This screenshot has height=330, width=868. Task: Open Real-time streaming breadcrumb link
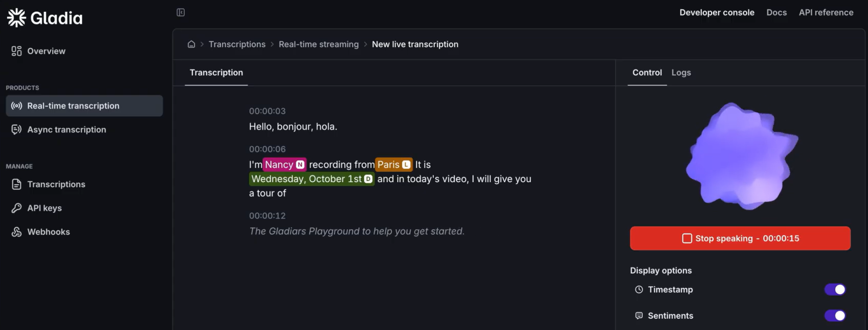pyautogui.click(x=319, y=44)
